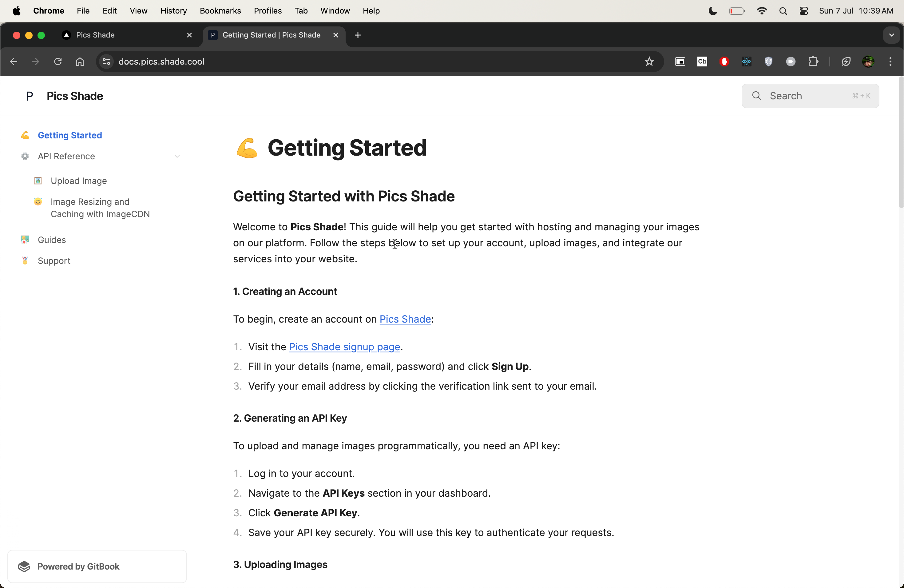Bookmark this page with the star icon
The width and height of the screenshot is (904, 588).
(x=649, y=62)
